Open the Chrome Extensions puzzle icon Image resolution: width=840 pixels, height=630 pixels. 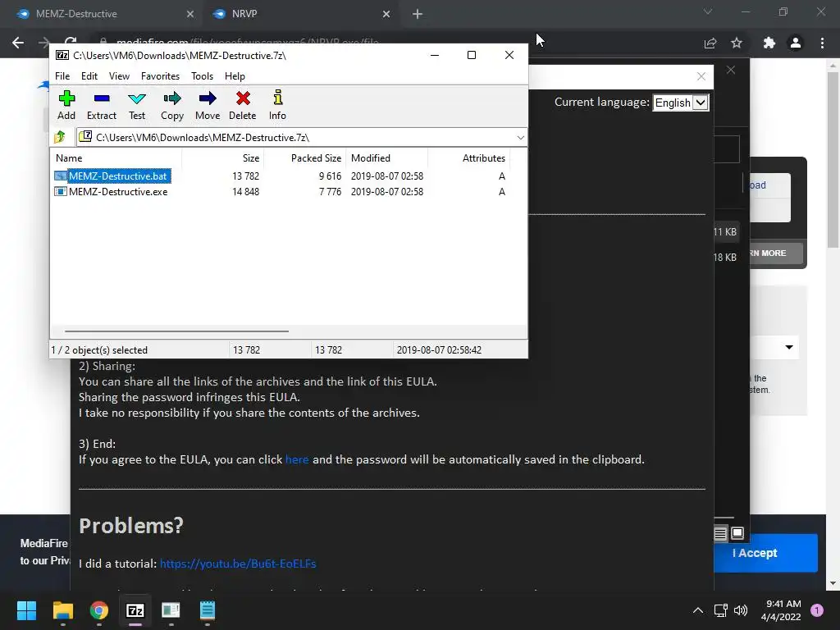(769, 43)
